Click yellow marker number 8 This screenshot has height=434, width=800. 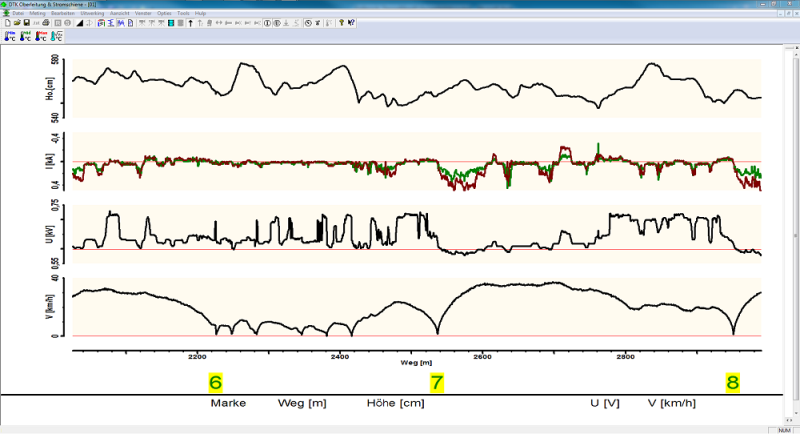click(x=732, y=382)
